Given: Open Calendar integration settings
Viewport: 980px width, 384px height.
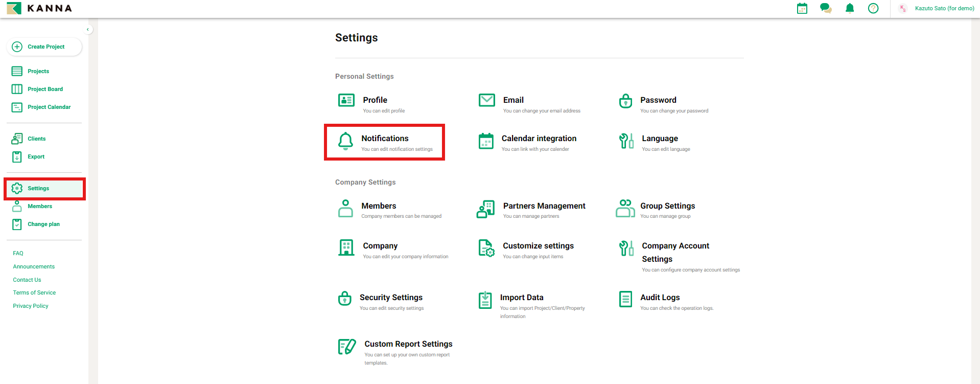Looking at the screenshot, I should click(x=539, y=139).
